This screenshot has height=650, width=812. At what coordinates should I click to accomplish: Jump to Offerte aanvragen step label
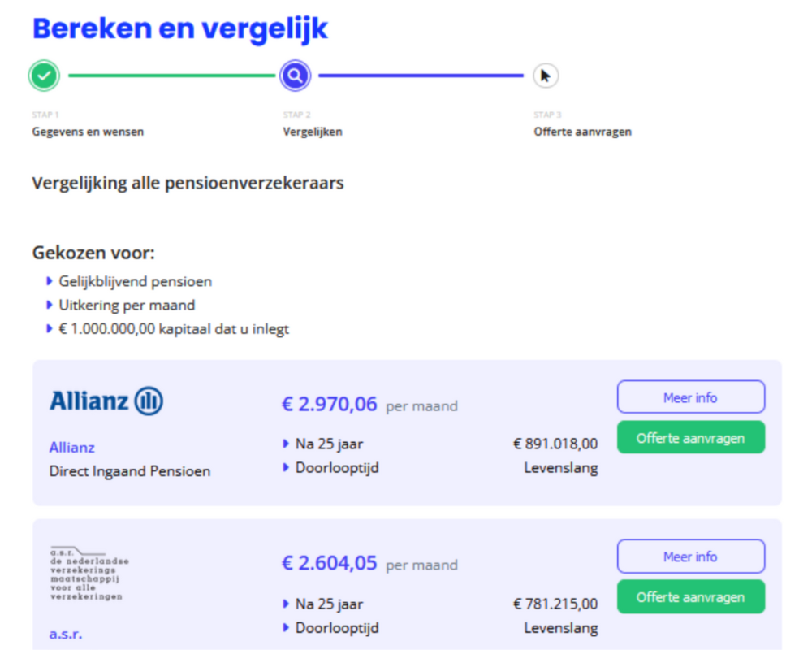[582, 132]
